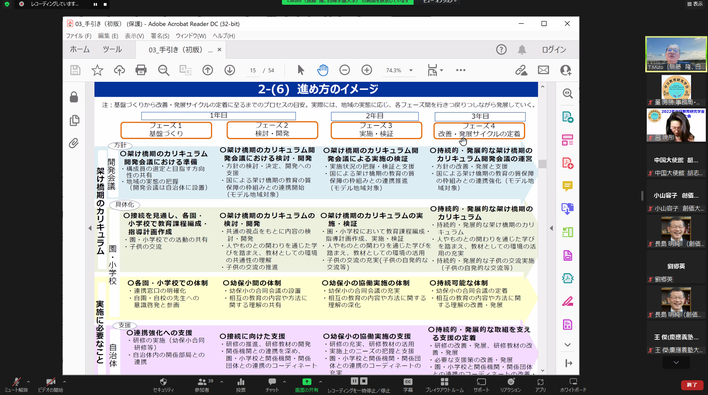Screen dimensions: 708x395
Task: Open Zoom reactions button
Action: (x=510, y=384)
